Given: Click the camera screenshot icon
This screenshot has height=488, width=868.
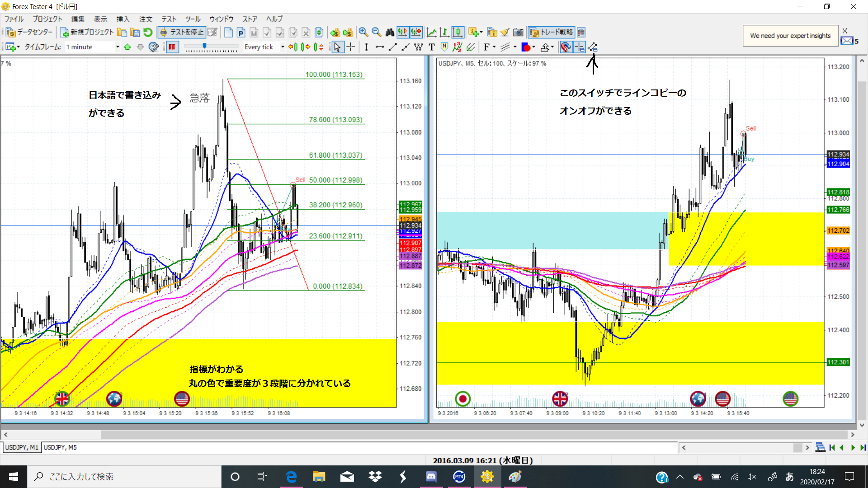Looking at the screenshot, I should click(518, 32).
